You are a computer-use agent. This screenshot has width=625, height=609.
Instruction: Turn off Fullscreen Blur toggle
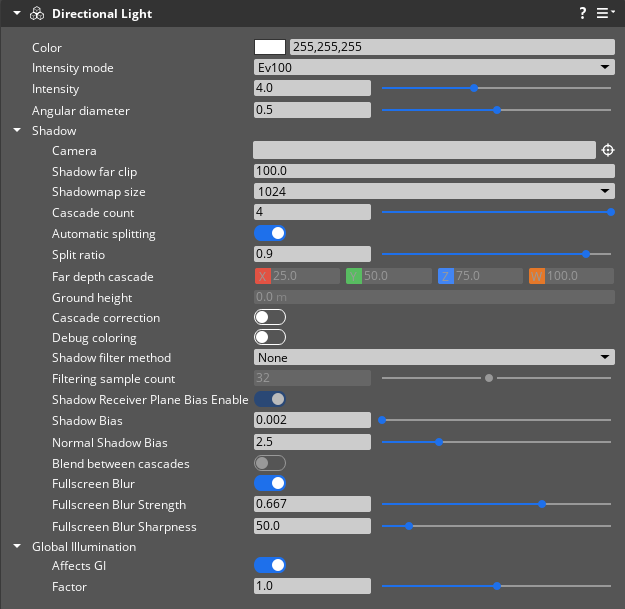pos(270,484)
